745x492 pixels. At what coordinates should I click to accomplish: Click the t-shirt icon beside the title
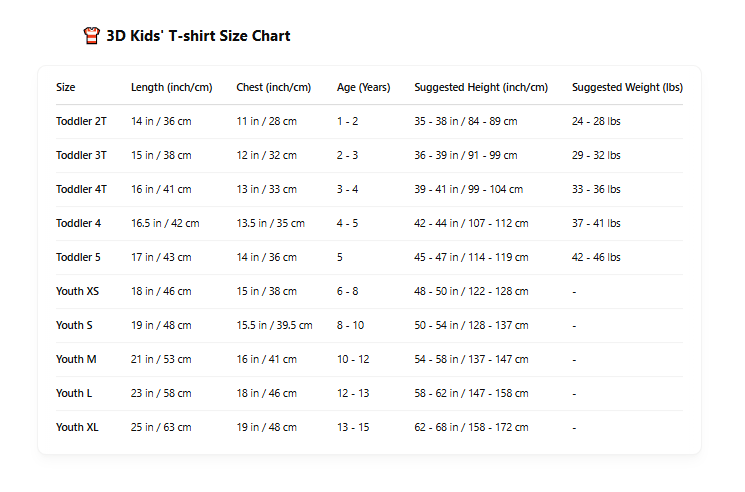(92, 36)
